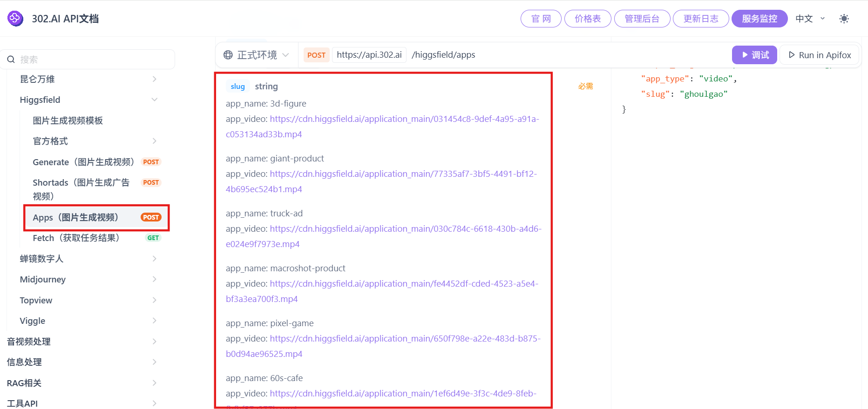
Task: Open the pixel-game app_video link
Action: pos(383,346)
